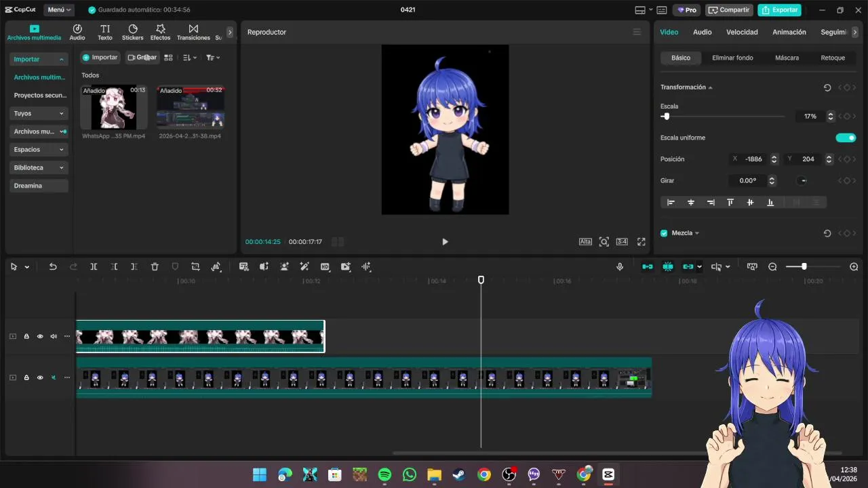This screenshot has width=868, height=488.
Task: Click the audio waveform icon in the timeline toolbar
Action: pos(366,267)
